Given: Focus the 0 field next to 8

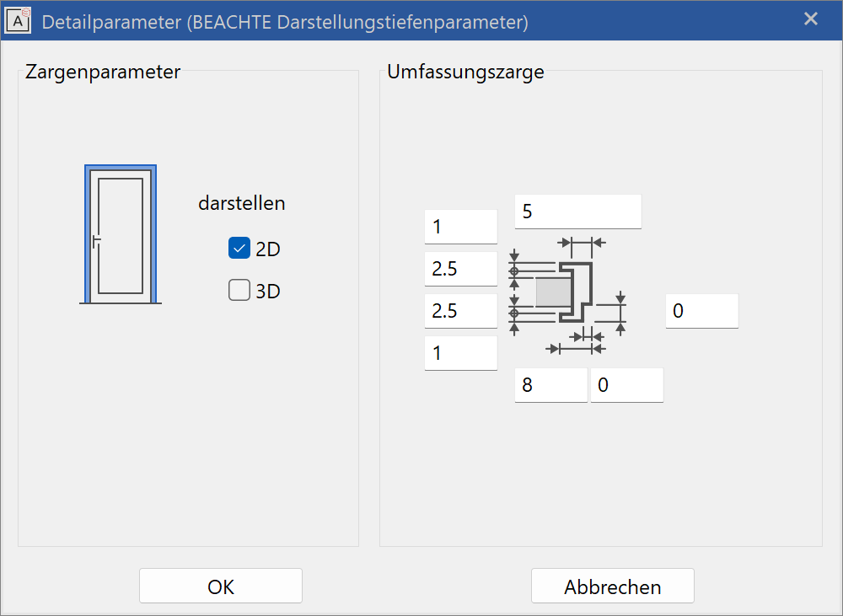Looking at the screenshot, I should pos(627,385).
